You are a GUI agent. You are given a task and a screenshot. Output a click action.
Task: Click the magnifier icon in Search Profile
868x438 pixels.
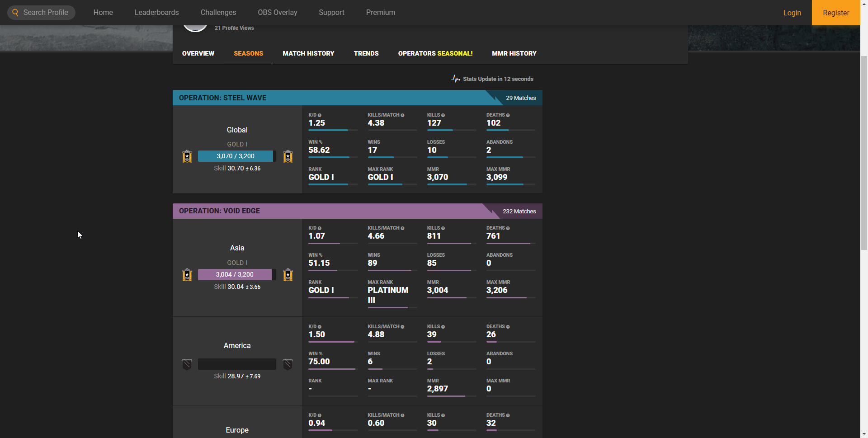tap(15, 13)
